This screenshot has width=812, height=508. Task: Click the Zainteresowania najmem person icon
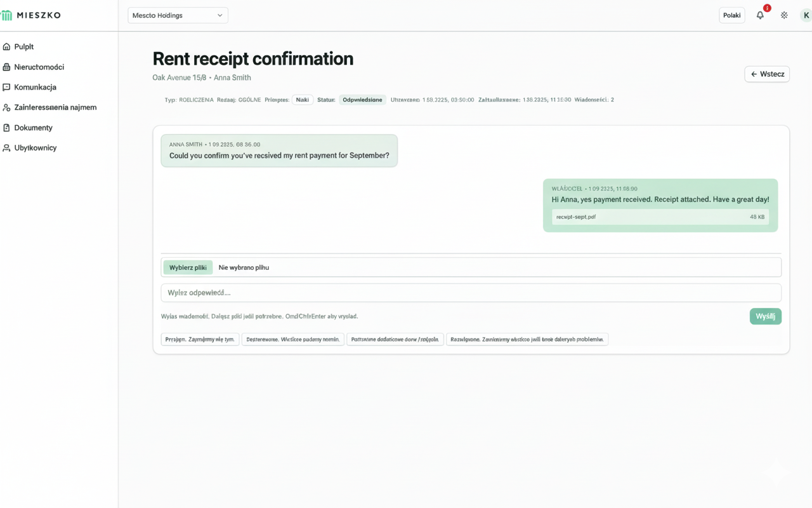click(x=6, y=108)
